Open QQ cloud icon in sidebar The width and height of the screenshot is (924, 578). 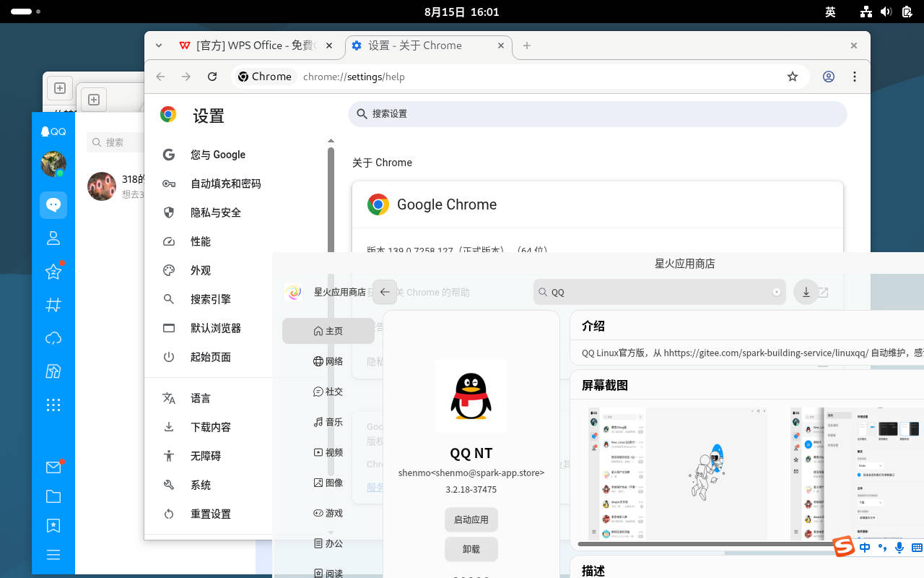coord(53,338)
